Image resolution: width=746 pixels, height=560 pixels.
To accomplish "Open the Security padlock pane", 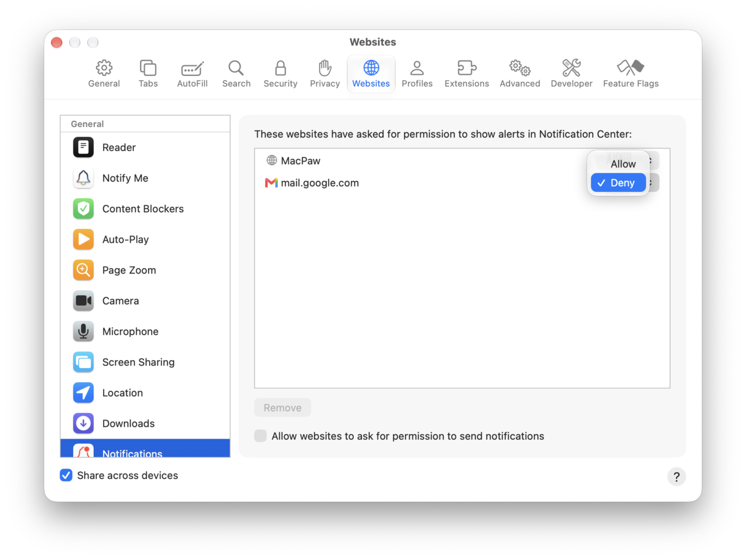I will point(280,74).
